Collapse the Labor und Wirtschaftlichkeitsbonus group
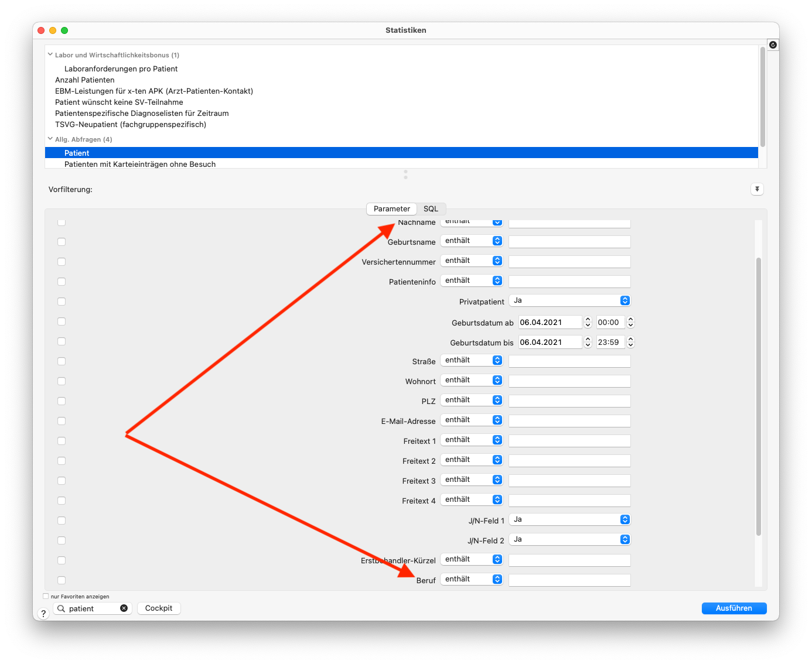812x664 pixels. point(50,54)
